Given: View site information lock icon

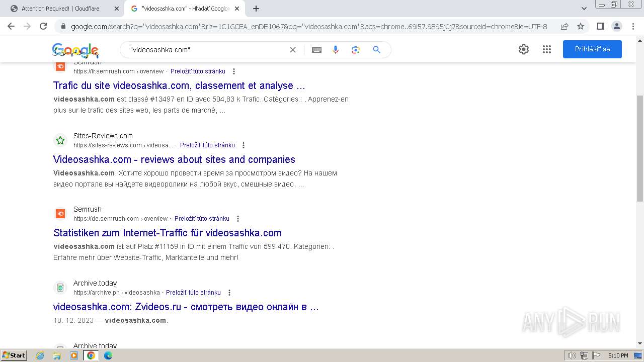Looking at the screenshot, I should 63,27.
